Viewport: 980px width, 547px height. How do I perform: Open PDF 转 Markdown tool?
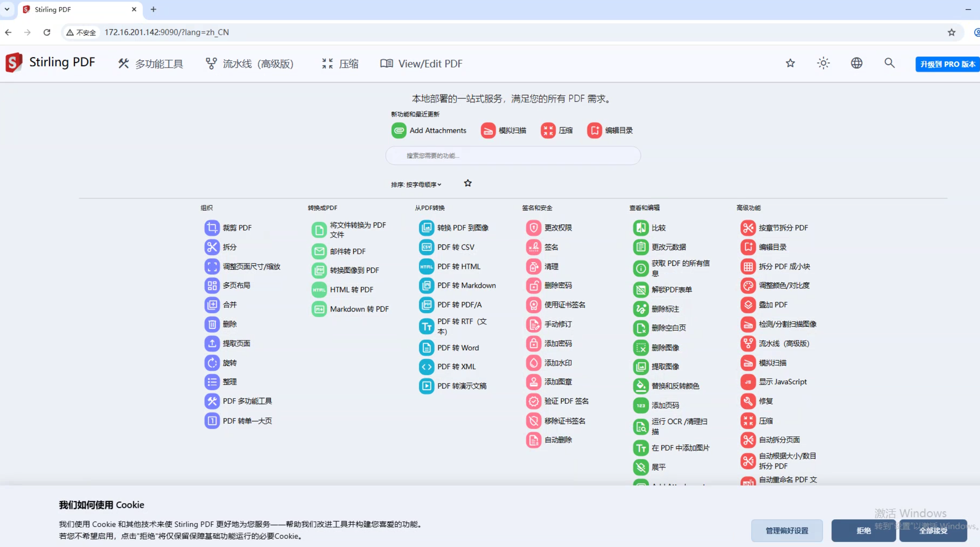(458, 285)
